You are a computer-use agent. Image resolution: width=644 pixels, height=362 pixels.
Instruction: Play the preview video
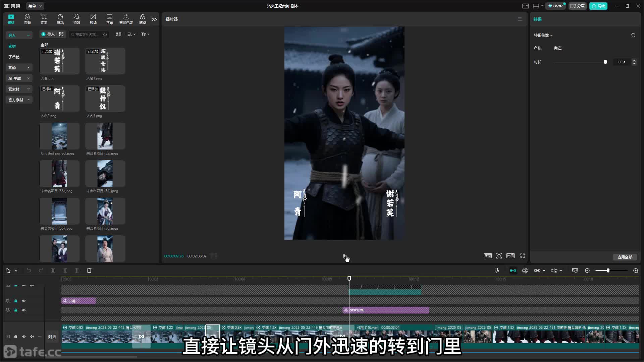[344, 256]
